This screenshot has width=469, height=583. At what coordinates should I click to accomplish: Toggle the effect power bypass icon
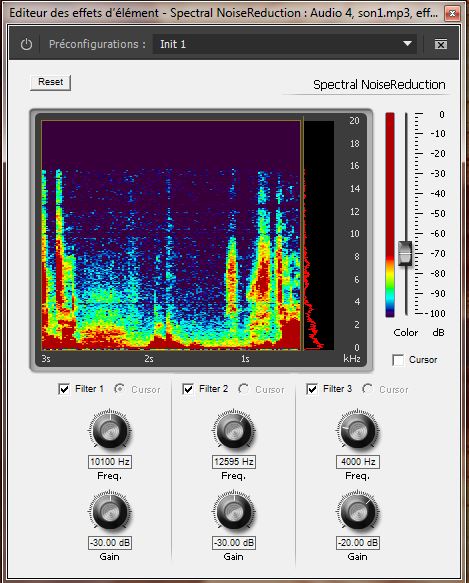point(26,44)
